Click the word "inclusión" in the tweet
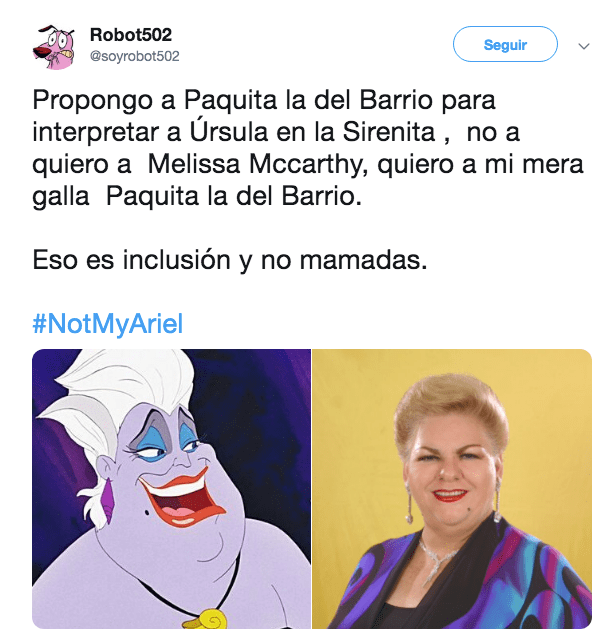Viewport: 613px width, 640px height. coord(177,259)
